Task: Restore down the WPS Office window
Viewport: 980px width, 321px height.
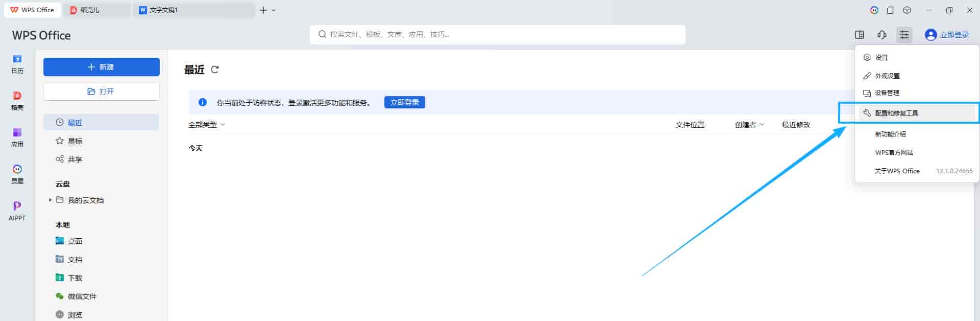Action: click(949, 10)
